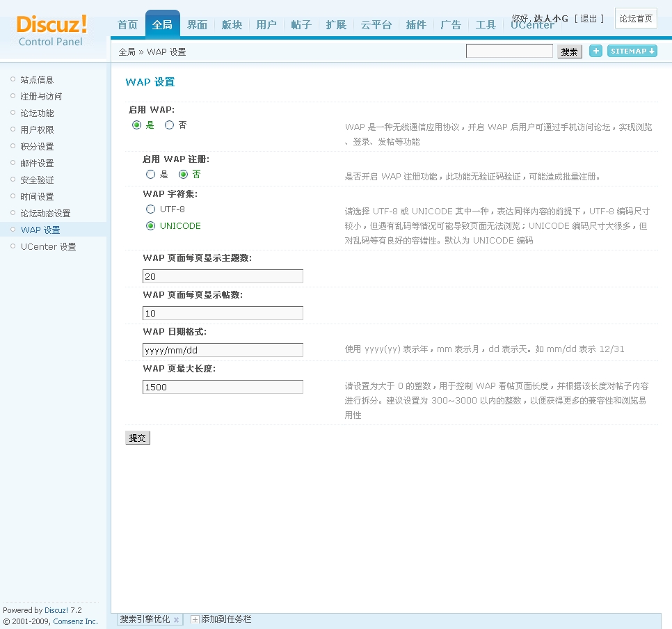The image size is (672, 629).
Task: Open the 论坛首页 forum home link
Action: pyautogui.click(x=636, y=19)
